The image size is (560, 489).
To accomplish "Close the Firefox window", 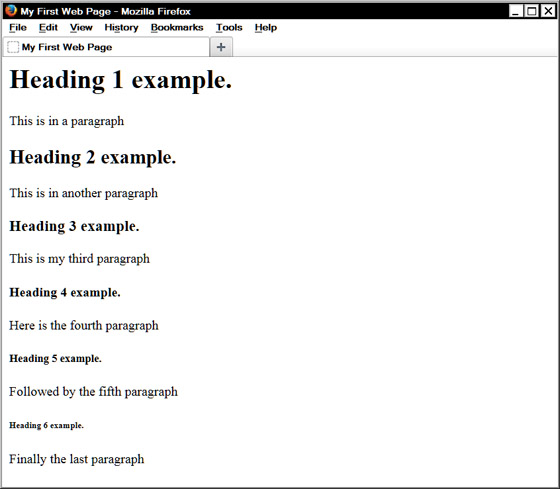I will (548, 11).
